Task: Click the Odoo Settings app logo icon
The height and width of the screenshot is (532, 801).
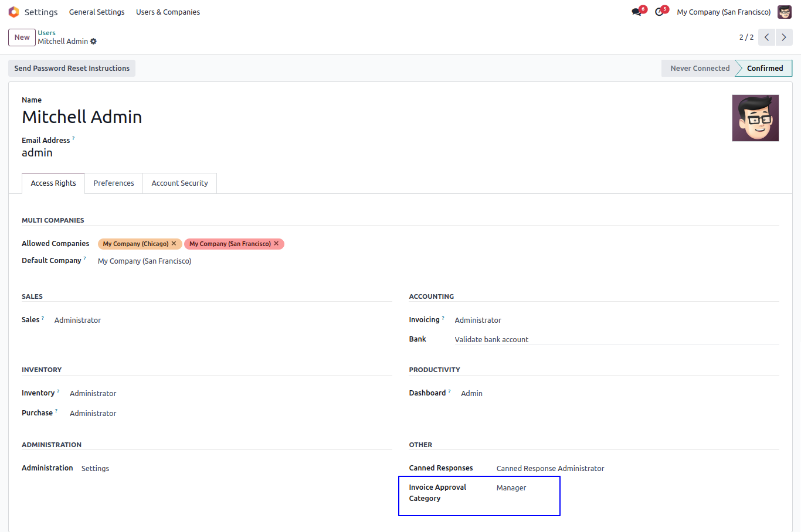Action: (13, 12)
